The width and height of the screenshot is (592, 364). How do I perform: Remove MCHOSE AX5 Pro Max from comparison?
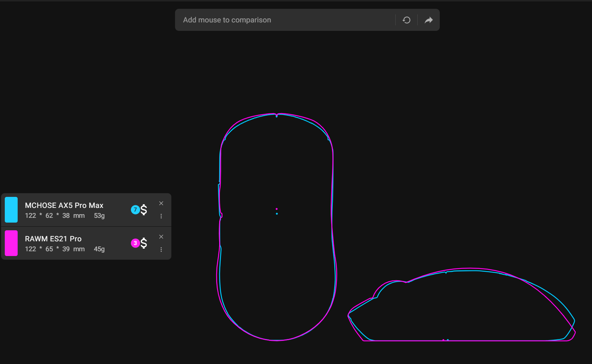[x=161, y=203]
